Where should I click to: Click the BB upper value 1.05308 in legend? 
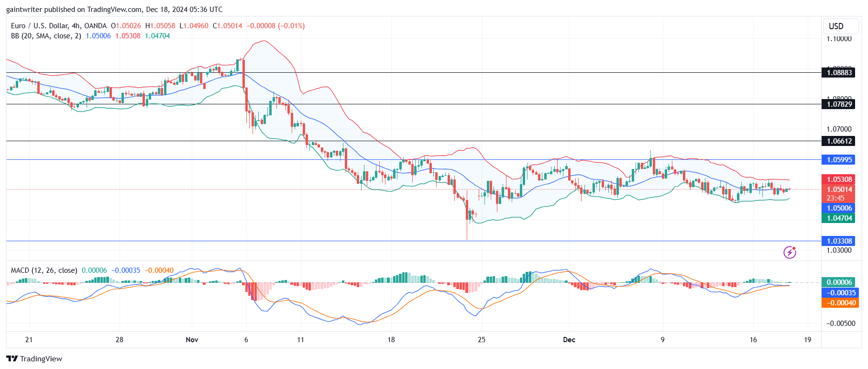pyautogui.click(x=128, y=36)
